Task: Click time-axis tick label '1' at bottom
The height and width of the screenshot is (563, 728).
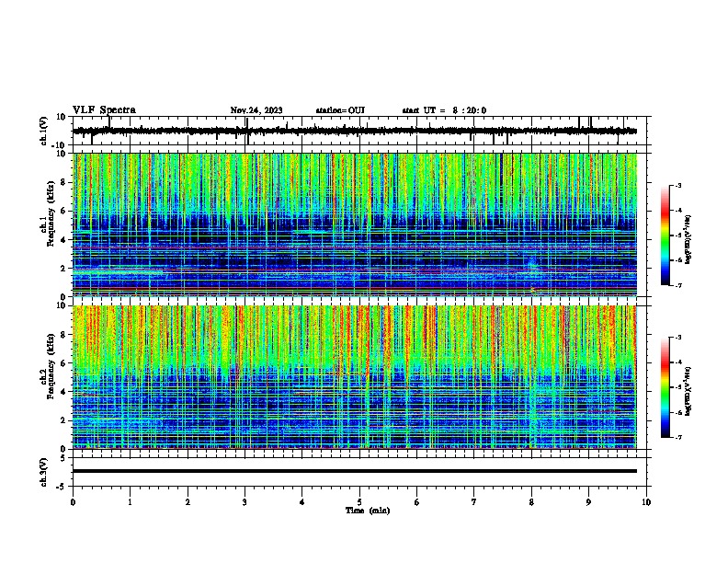Action: (131, 502)
